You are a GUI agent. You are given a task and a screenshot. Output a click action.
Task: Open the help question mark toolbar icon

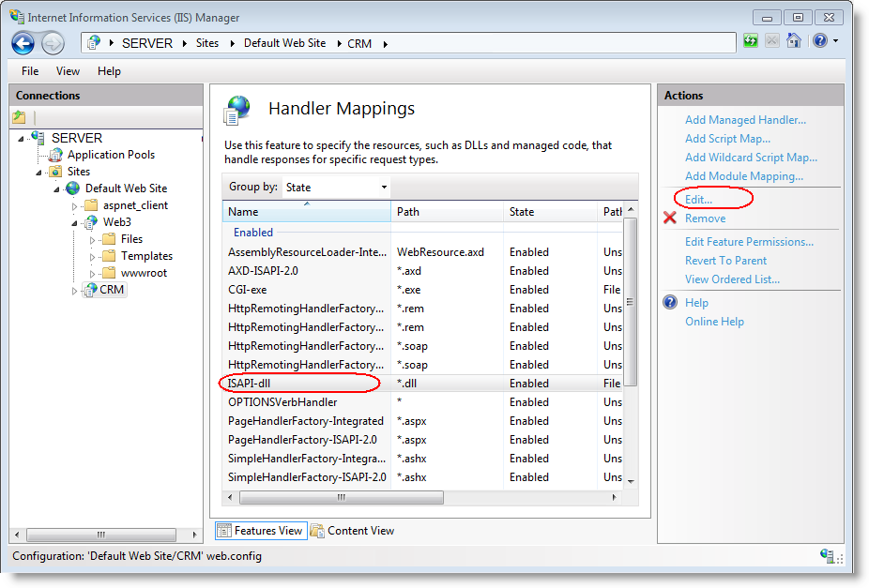(820, 41)
